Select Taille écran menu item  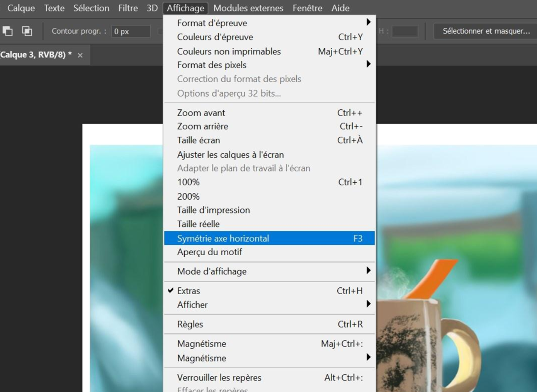click(x=198, y=140)
